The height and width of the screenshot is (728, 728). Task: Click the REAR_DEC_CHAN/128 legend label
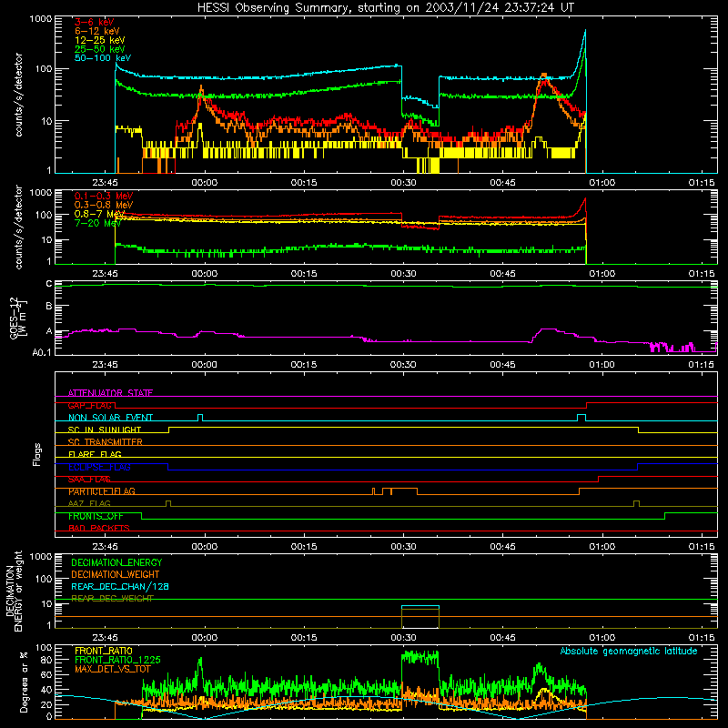coord(120,586)
